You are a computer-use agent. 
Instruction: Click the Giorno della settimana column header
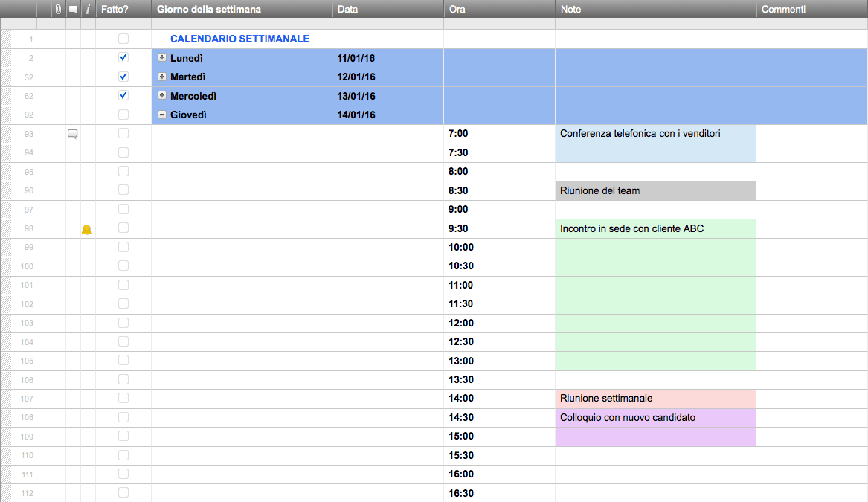[242, 10]
